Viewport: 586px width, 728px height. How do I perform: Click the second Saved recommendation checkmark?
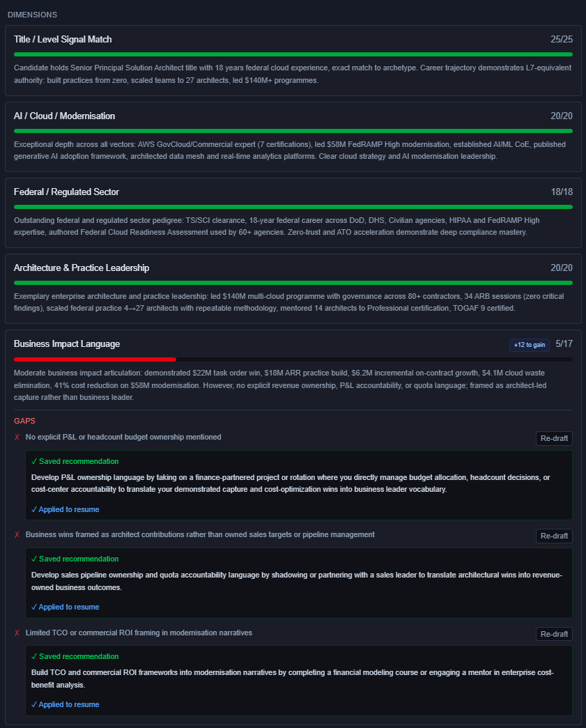pos(34,559)
